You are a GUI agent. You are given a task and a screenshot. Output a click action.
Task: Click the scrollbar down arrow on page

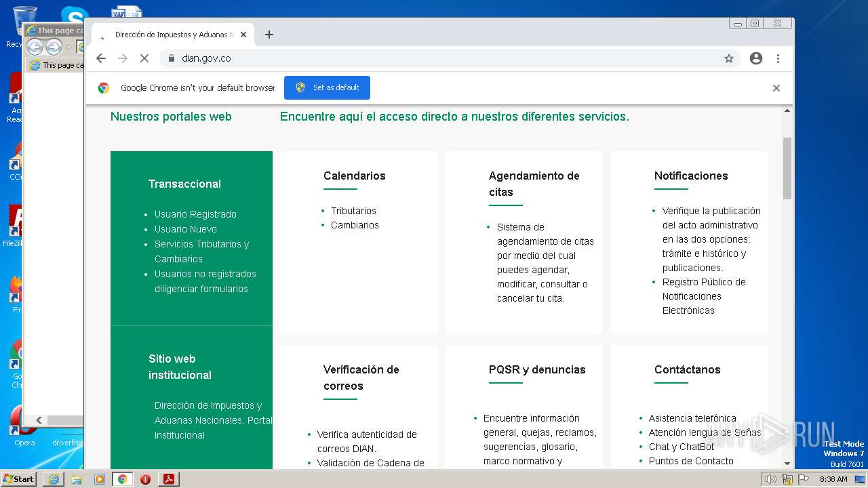pos(787,464)
